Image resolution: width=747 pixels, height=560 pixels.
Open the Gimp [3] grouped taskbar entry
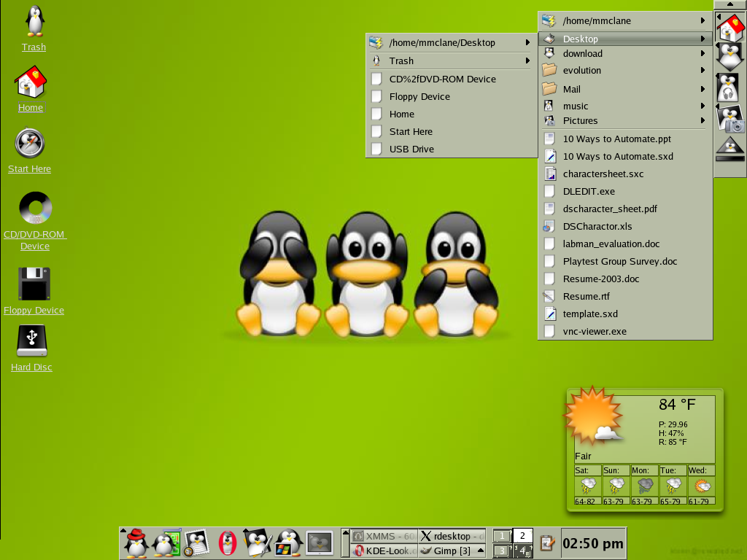[452, 551]
